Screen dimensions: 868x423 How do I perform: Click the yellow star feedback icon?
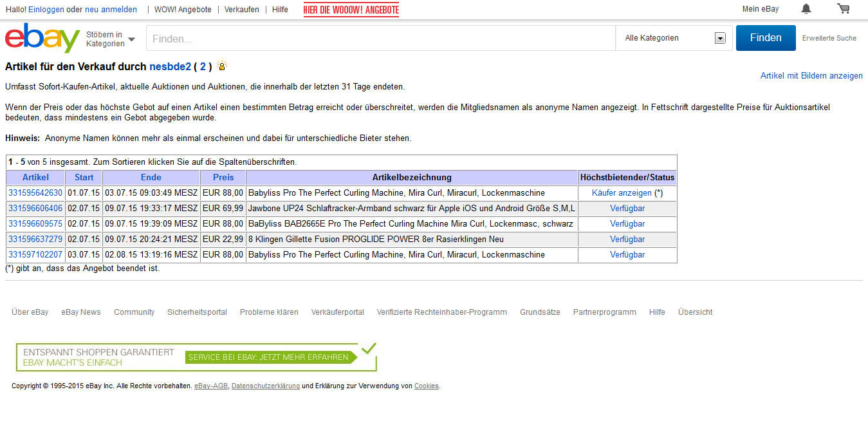click(222, 66)
